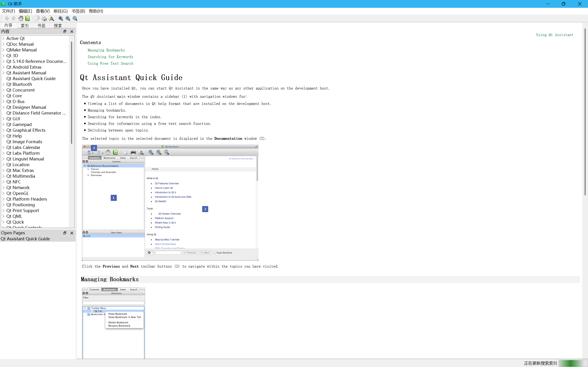The image size is (588, 367).
Task: Open the 书签(B) menu
Action: coord(78,11)
